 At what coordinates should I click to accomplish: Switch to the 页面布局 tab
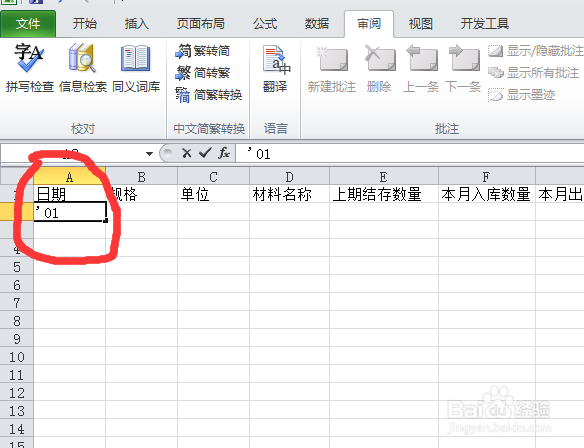click(x=201, y=24)
